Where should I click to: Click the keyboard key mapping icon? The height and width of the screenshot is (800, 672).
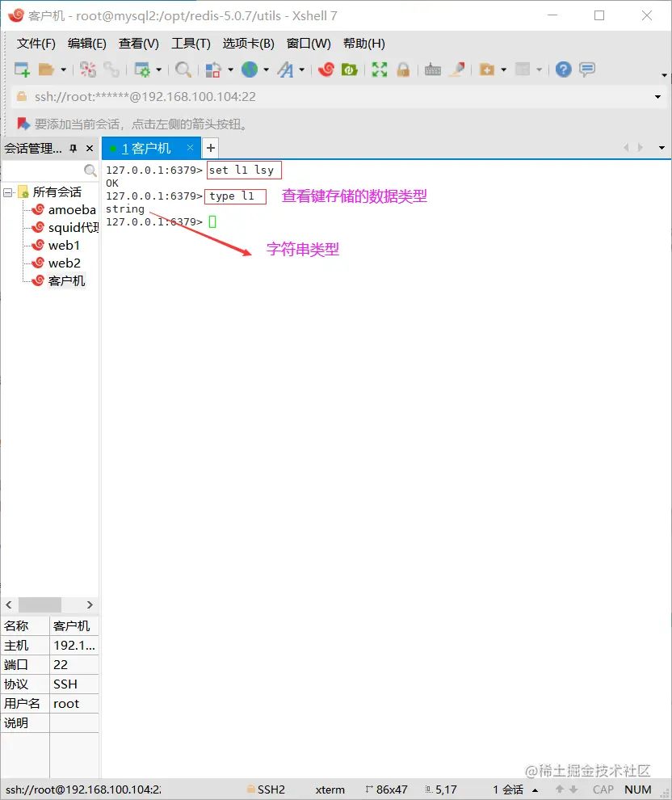tap(432, 69)
